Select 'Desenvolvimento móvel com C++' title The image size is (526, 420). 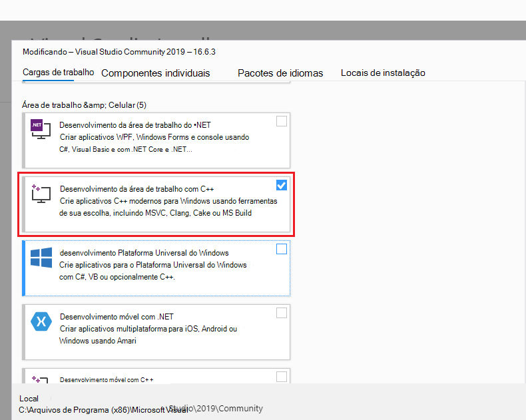107,380
